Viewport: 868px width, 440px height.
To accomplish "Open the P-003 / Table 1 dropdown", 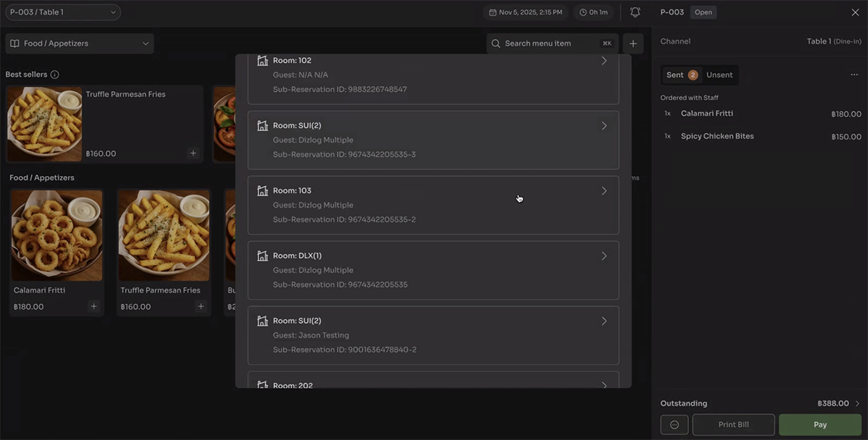I will (63, 12).
